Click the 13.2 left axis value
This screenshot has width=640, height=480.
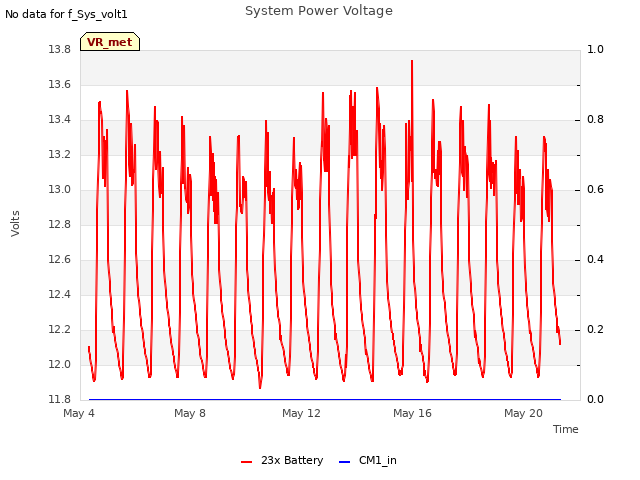pos(60,155)
